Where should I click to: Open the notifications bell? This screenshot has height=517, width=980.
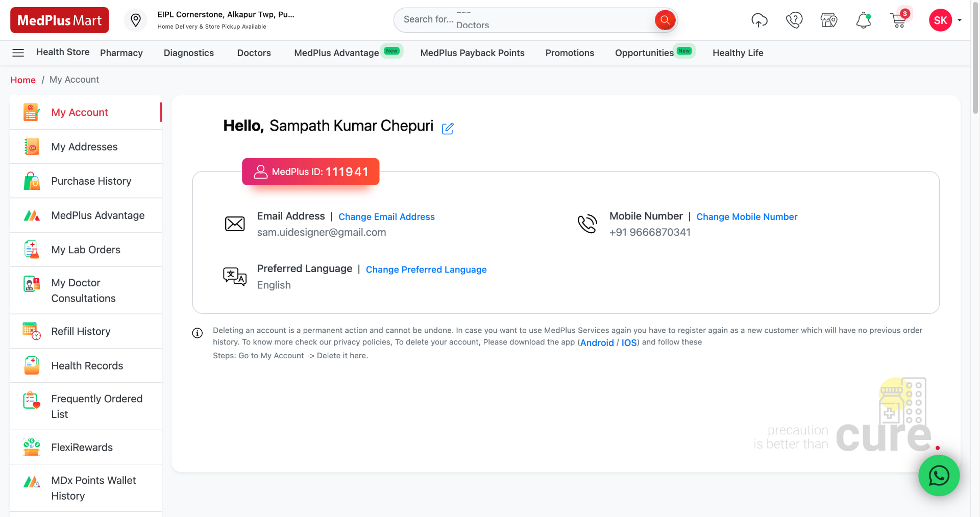tap(864, 20)
